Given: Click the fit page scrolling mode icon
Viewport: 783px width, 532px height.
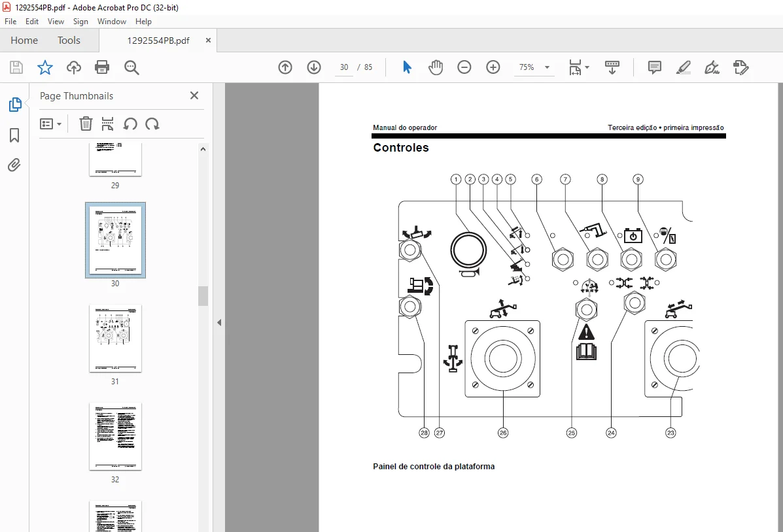Looking at the screenshot, I should [x=575, y=67].
